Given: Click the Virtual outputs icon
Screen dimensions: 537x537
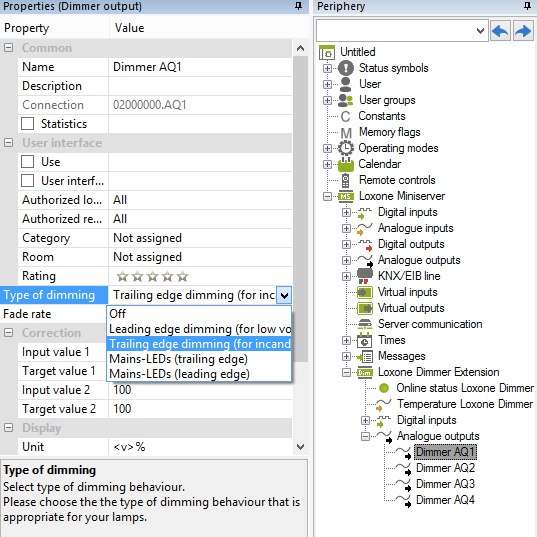Looking at the screenshot, I should tap(365, 308).
